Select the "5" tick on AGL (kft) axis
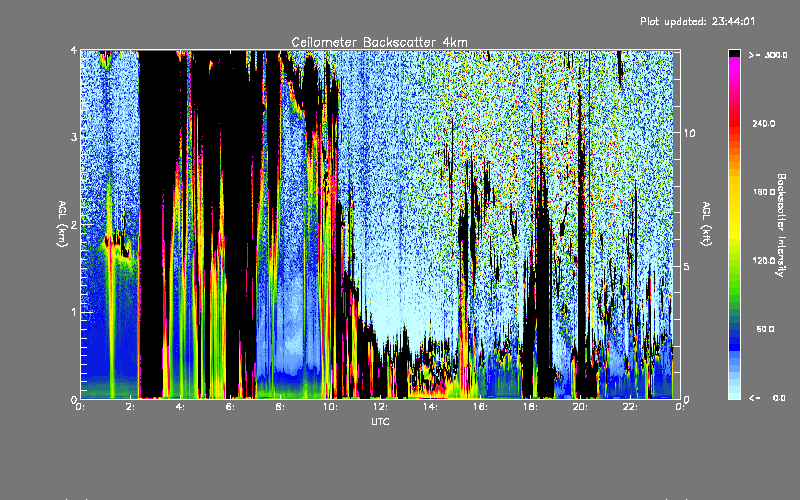 pyautogui.click(x=687, y=266)
